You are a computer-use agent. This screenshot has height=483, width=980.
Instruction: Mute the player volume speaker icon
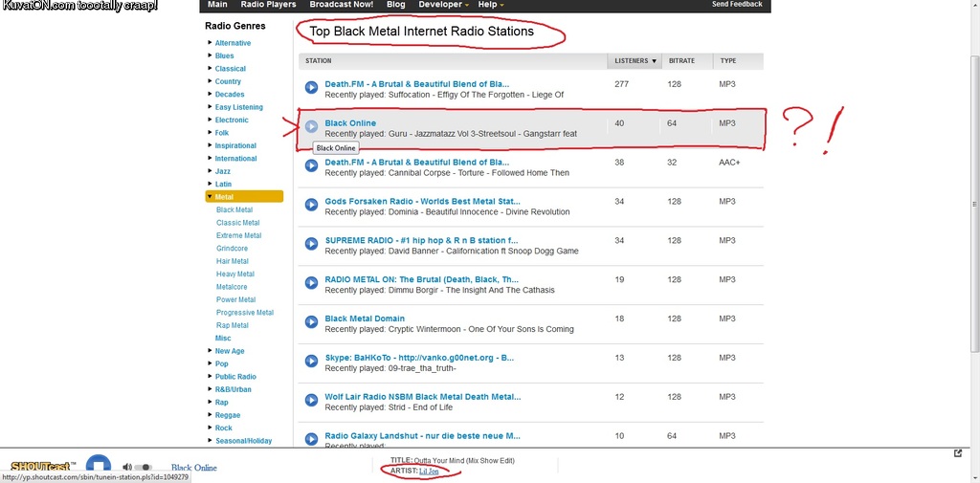(x=127, y=467)
